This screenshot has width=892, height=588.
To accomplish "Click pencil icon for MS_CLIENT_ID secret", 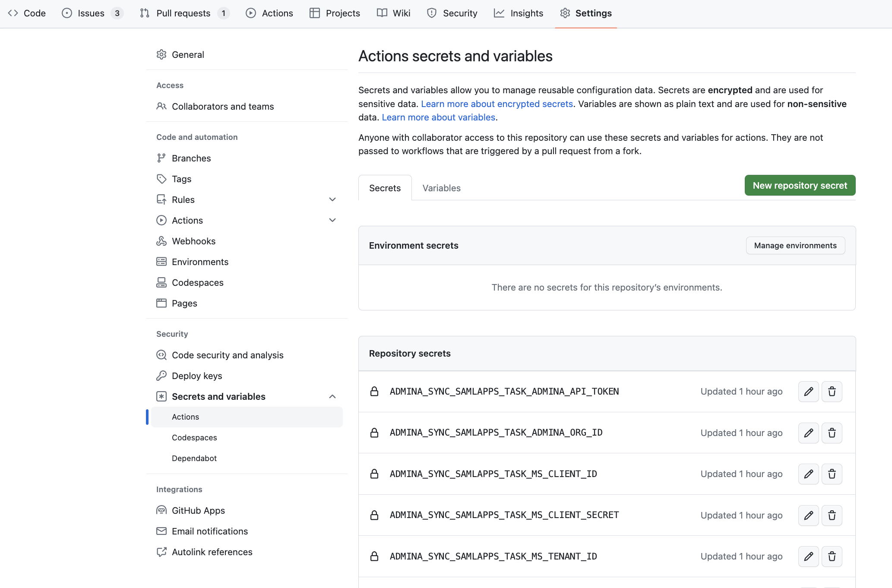I will pyautogui.click(x=808, y=474).
